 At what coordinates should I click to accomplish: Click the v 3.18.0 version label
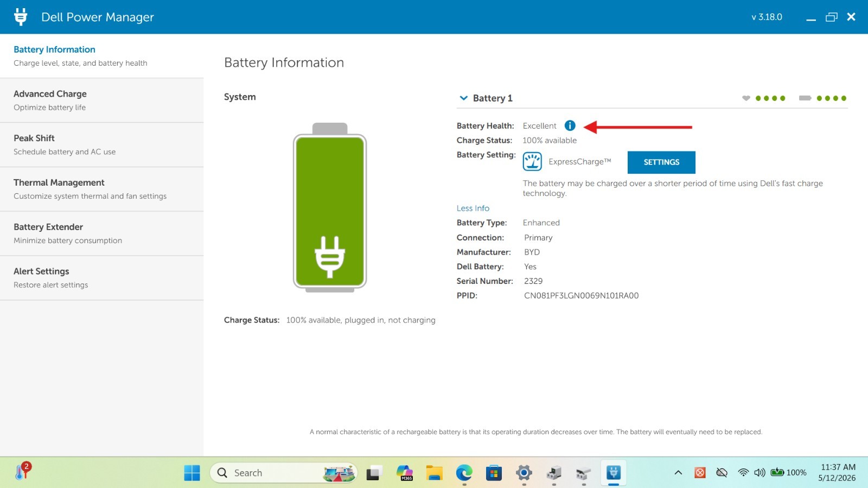(x=767, y=17)
